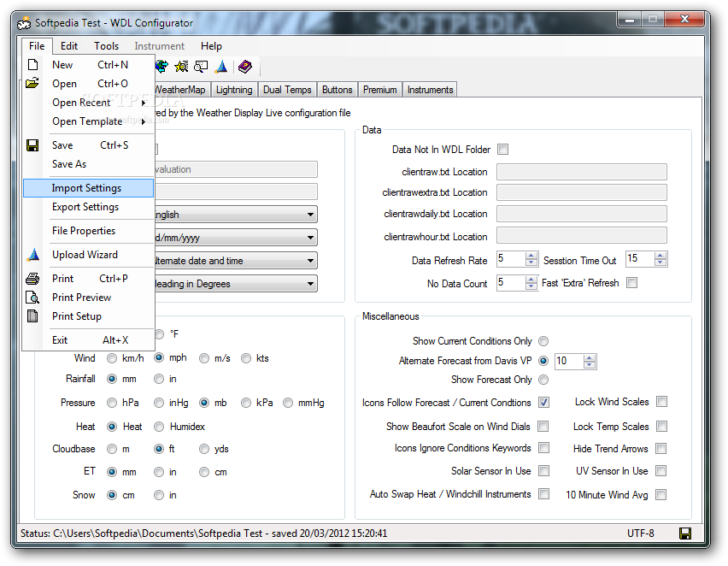Click the Open folder icon in File menu
The height and width of the screenshot is (566, 728).
pyautogui.click(x=32, y=83)
